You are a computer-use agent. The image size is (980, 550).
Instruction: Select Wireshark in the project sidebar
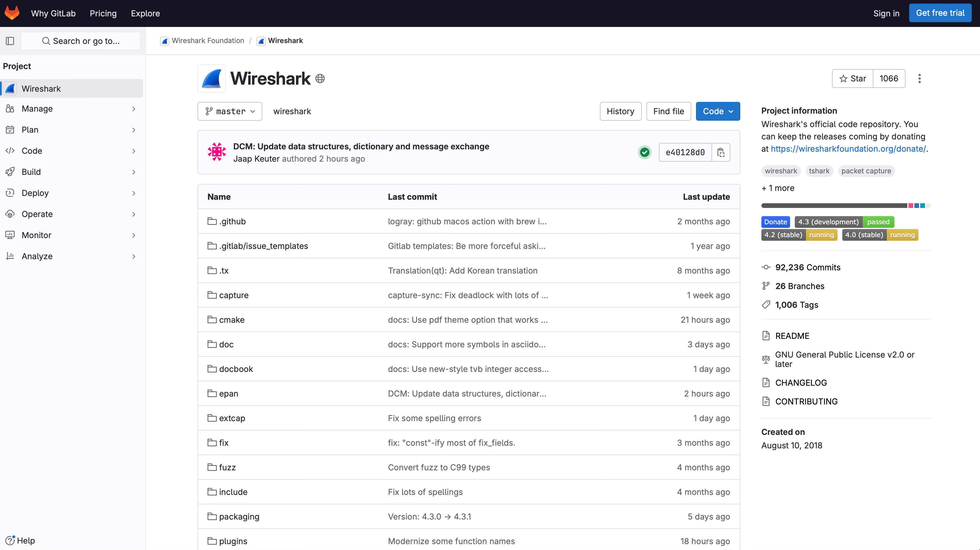click(72, 88)
